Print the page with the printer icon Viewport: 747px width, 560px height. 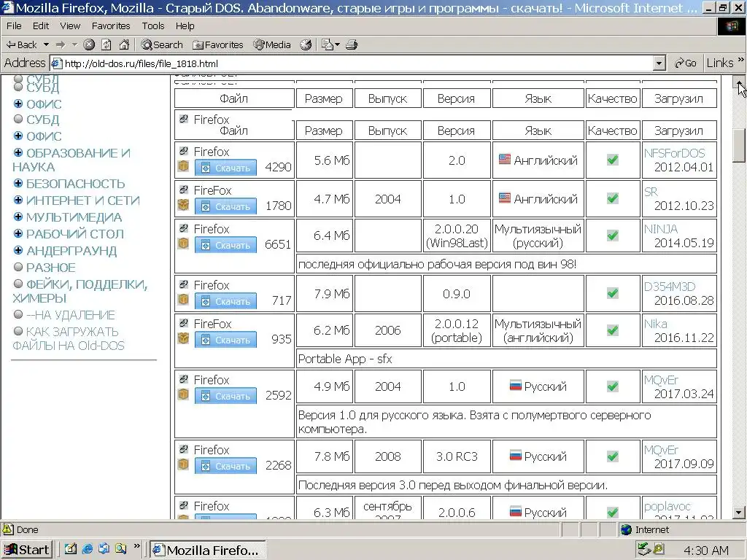coord(352,44)
